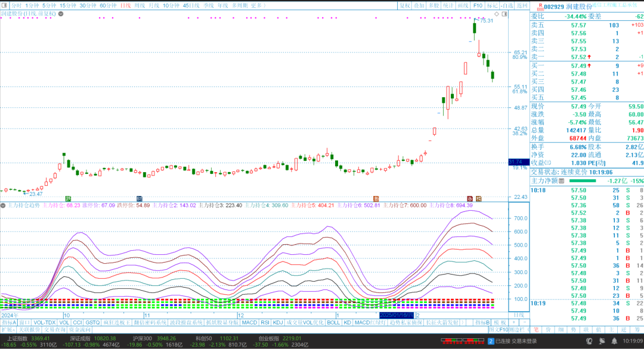Screen dimensions: 644x349
Task: Select the 45日线 period tab
Action: click(x=191, y=6)
